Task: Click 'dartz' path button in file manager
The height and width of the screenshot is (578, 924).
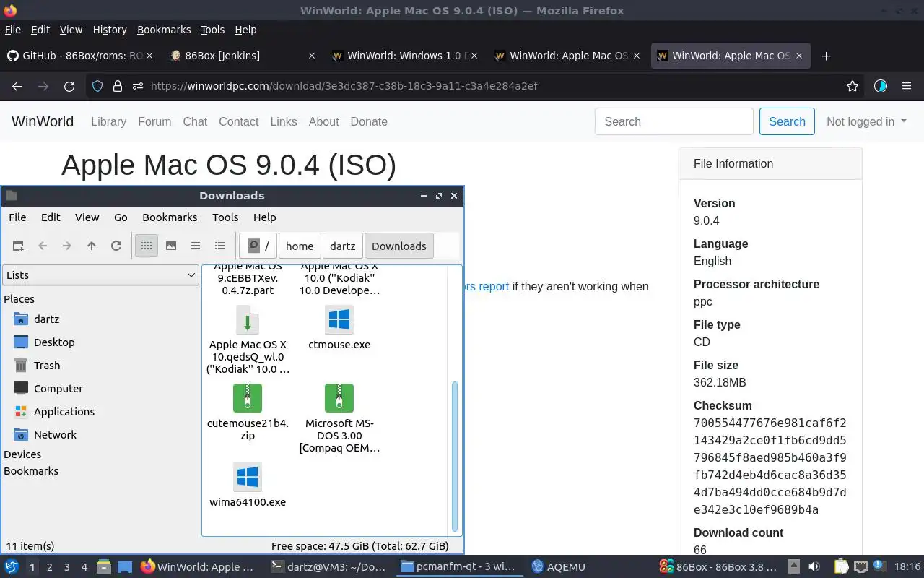Action: [343, 246]
